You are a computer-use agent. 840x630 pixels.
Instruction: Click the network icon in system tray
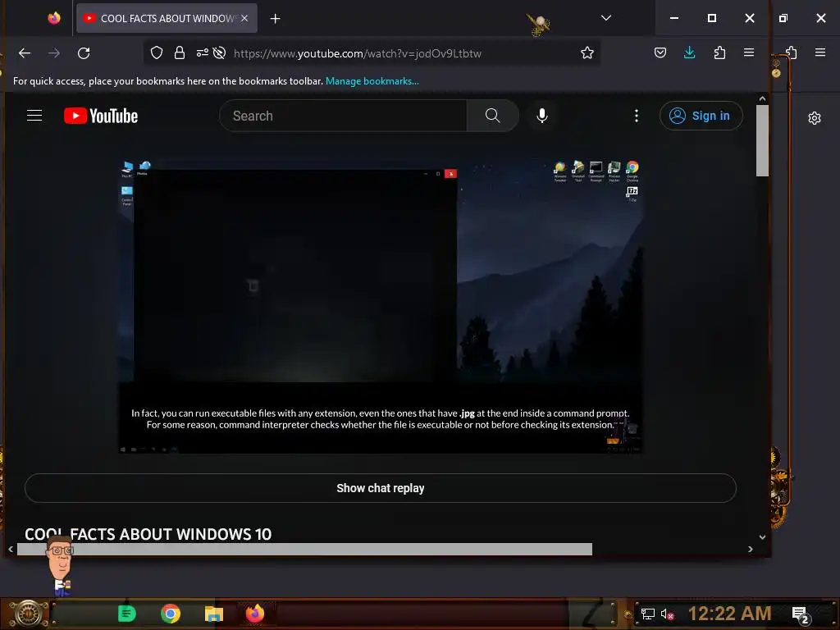648,614
